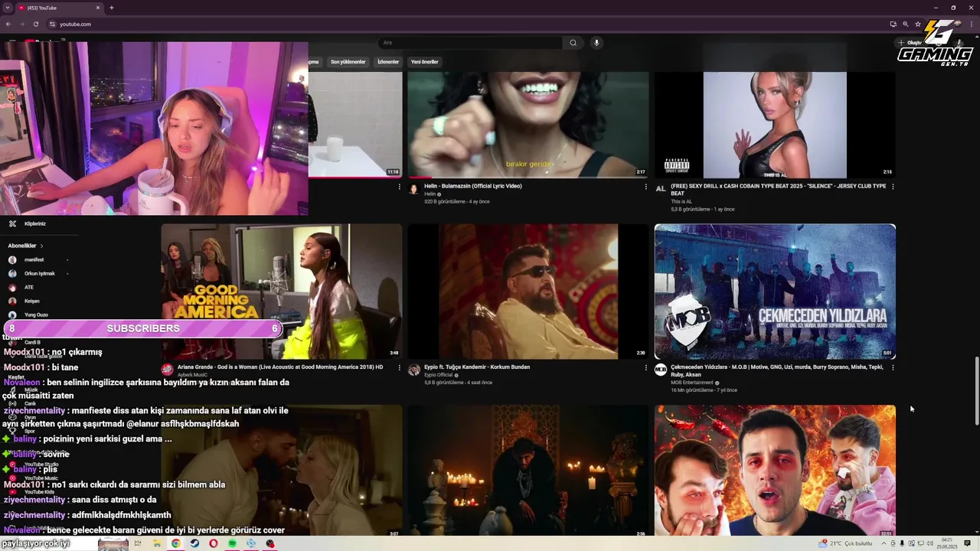Open the tab search dropdown arrow
980x551 pixels.
7,8
